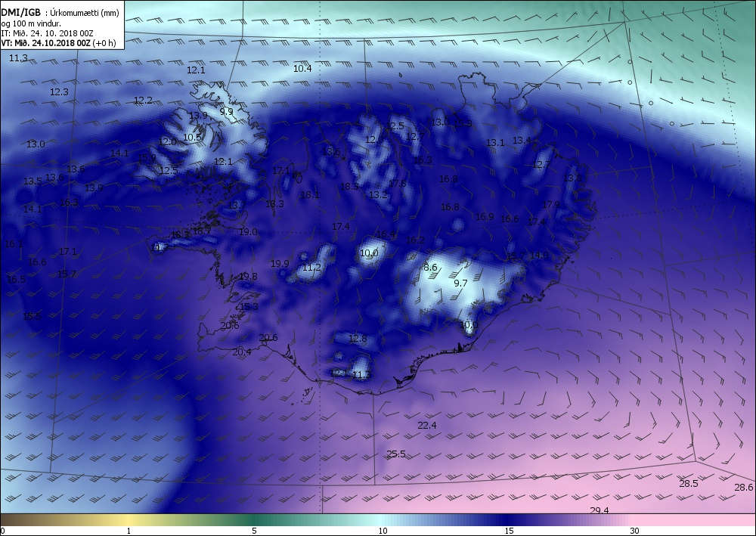Image resolution: width=756 pixels, height=536 pixels.
Task: Click the 'VT: Mið. 24.10.2018 00Z (+0 h)' line
Action: coord(58,42)
